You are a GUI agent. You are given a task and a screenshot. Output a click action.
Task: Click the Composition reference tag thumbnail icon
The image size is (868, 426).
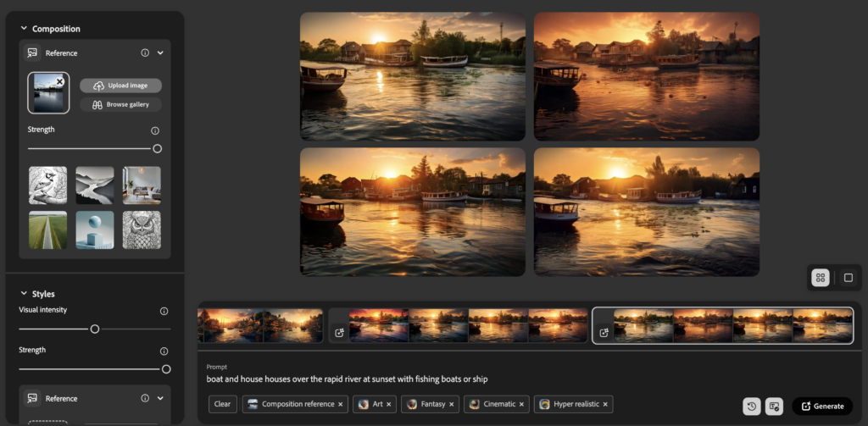pyautogui.click(x=253, y=405)
